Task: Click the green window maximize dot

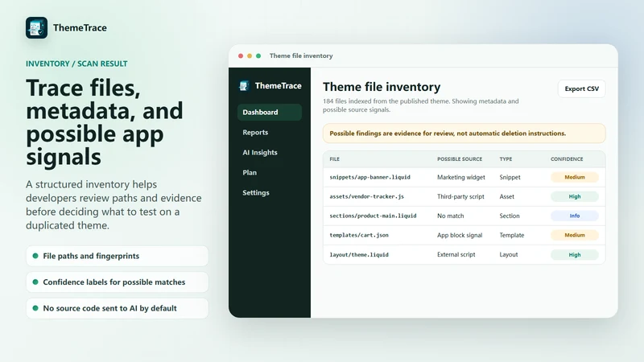Action: click(258, 56)
